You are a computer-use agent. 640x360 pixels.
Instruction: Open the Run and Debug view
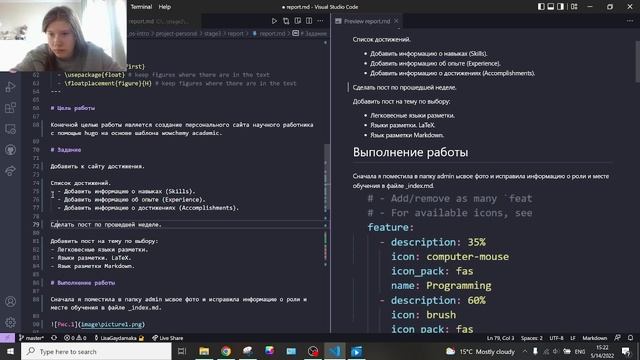point(10,87)
